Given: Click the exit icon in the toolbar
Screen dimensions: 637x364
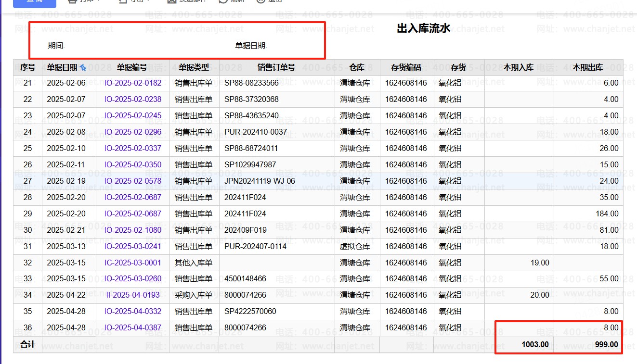Looking at the screenshot, I should coord(260,1).
